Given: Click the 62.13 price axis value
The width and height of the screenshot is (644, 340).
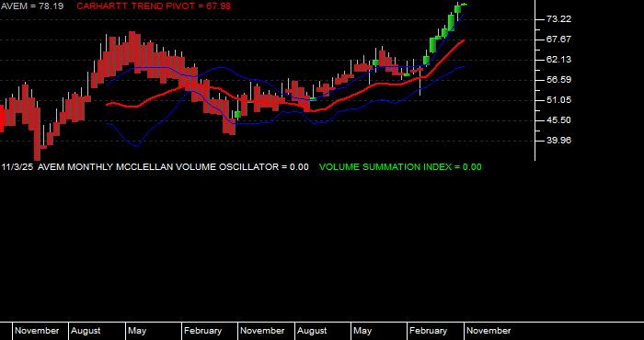Looking at the screenshot, I should [x=559, y=60].
